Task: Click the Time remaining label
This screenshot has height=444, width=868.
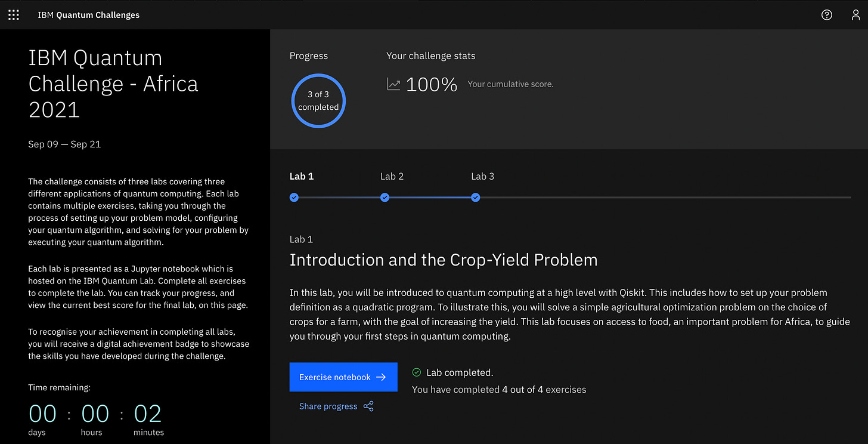Action: (59, 388)
